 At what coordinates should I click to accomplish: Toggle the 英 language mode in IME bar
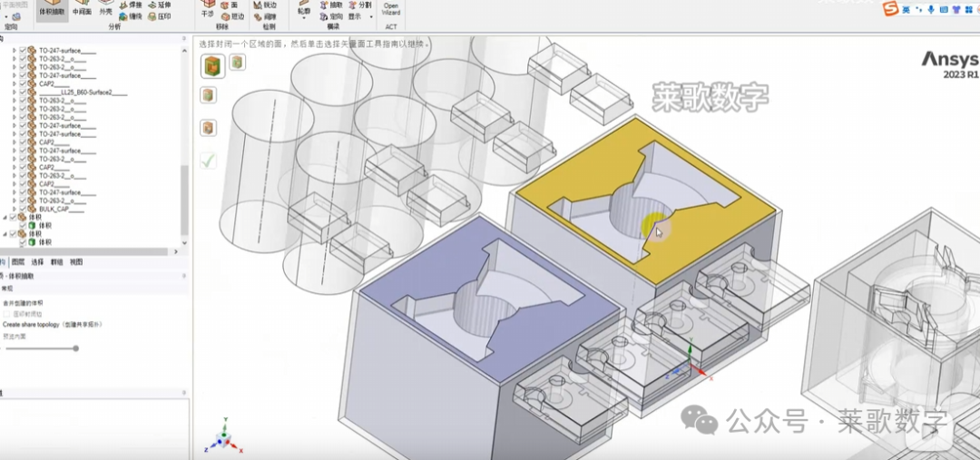pyautogui.click(x=906, y=9)
